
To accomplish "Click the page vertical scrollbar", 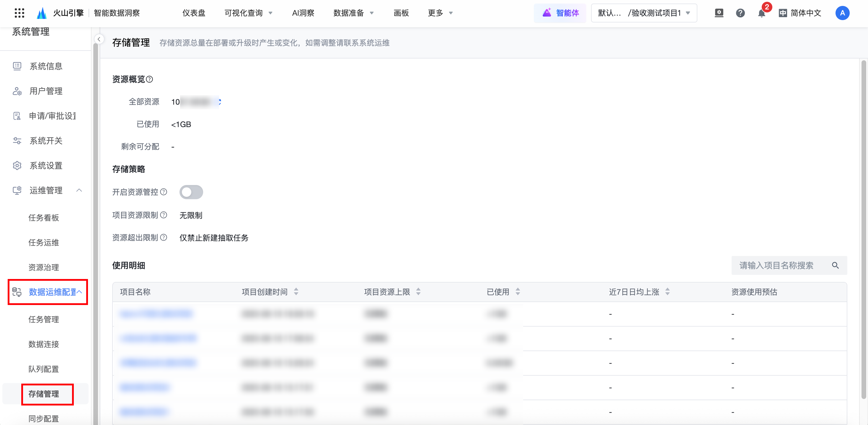I will point(863,229).
